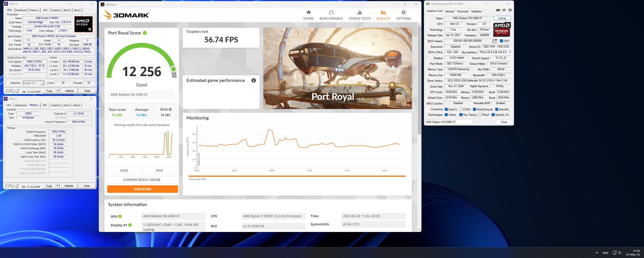Click green checkmark beside Port Royal Score
Viewport: 644px width, 258px height.
click(145, 33)
